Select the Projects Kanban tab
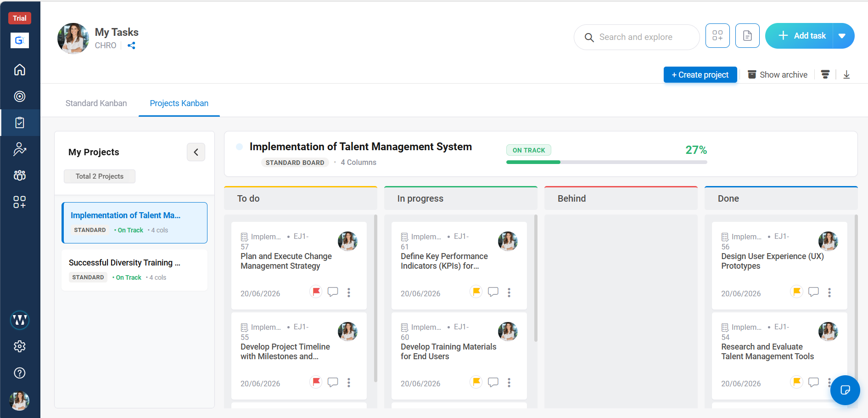 tap(179, 103)
